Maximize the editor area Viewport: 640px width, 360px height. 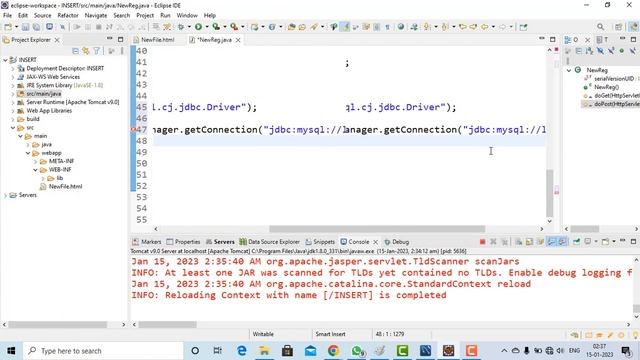click(x=553, y=40)
